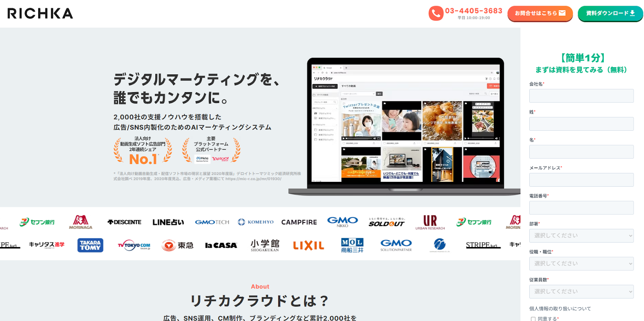The image size is (644, 321).
Task: Click the お問合せはこちら button
Action: pyautogui.click(x=540, y=13)
